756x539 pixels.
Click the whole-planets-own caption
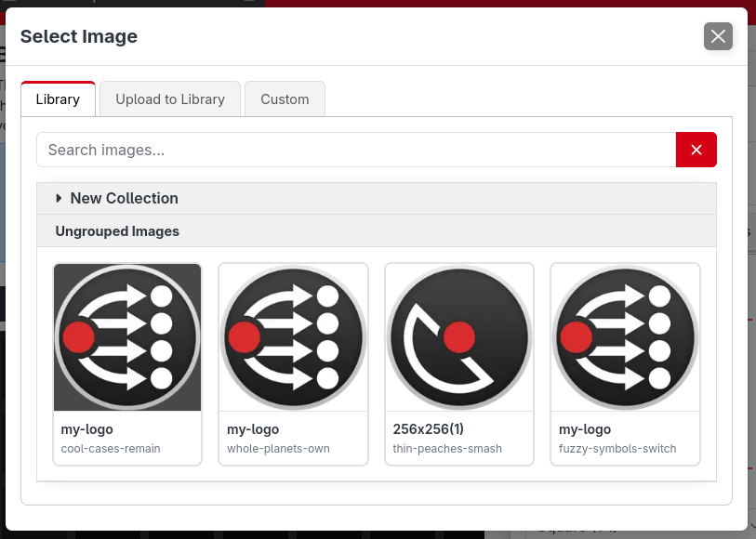click(x=278, y=449)
